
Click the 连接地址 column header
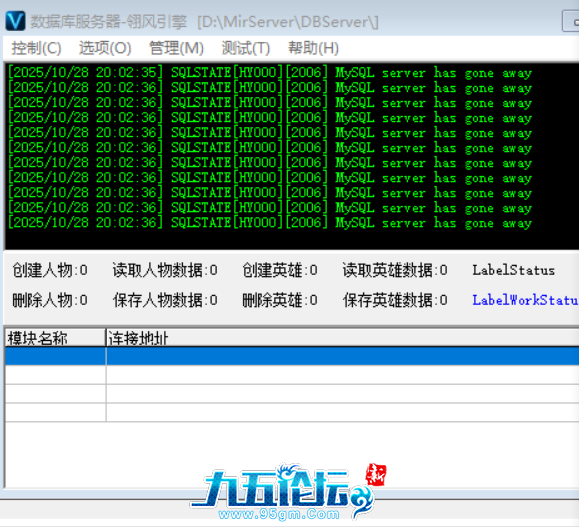pos(343,338)
